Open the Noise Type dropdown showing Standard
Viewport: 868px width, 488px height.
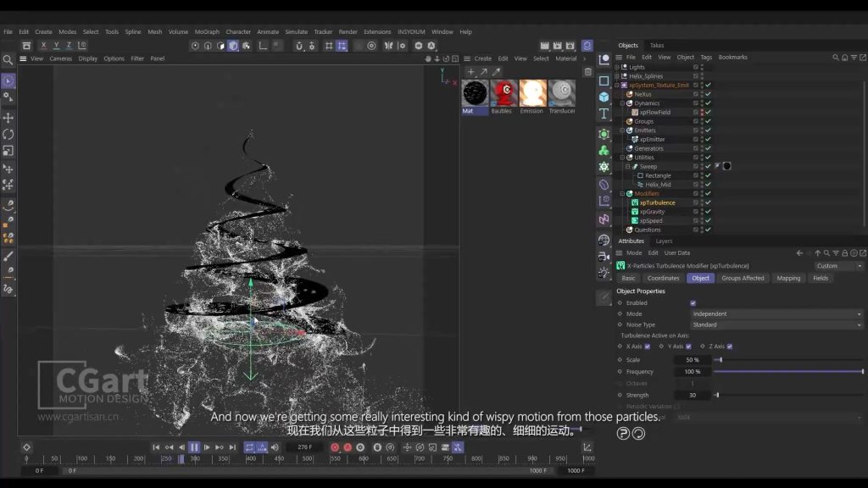click(x=776, y=324)
